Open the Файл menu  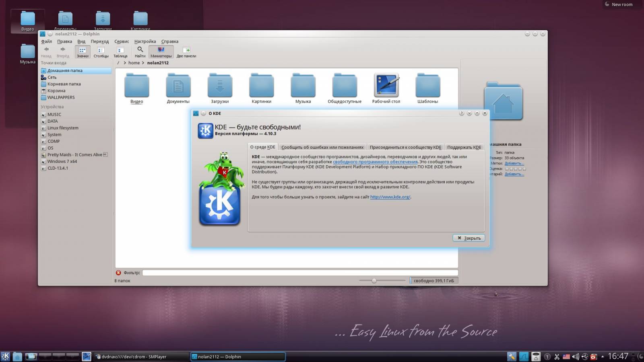46,41
